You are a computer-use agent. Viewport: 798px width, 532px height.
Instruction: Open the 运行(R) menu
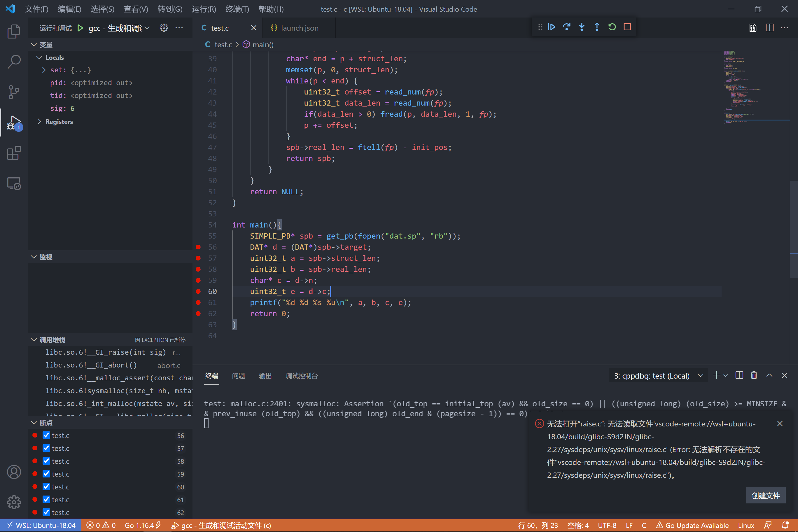coord(204,9)
